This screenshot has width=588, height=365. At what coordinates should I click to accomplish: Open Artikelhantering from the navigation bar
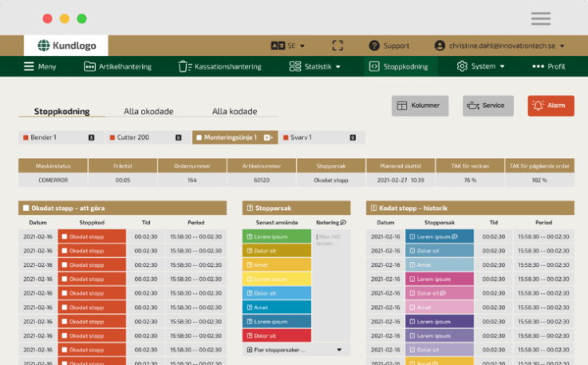click(117, 66)
